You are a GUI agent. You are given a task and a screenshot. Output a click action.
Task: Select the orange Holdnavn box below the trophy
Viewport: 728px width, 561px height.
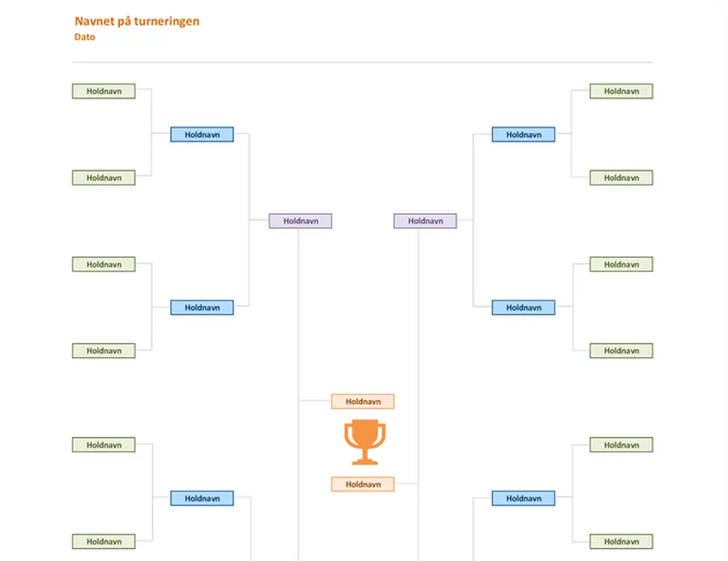tap(363, 485)
